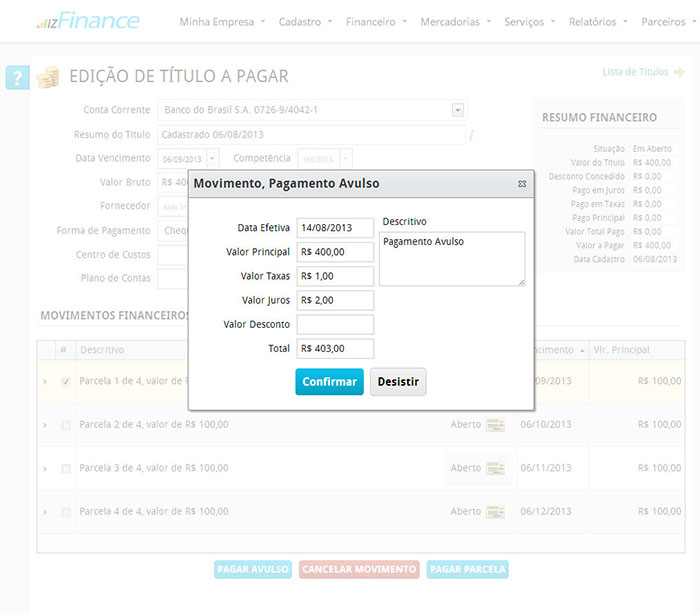Open the Data Vencimento date picker
700x614 pixels.
[x=212, y=159]
